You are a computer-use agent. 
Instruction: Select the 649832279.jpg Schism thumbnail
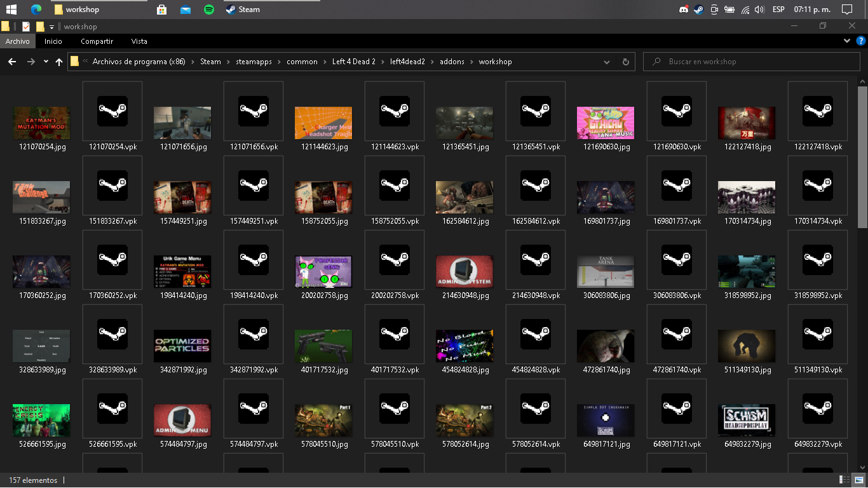pos(747,421)
